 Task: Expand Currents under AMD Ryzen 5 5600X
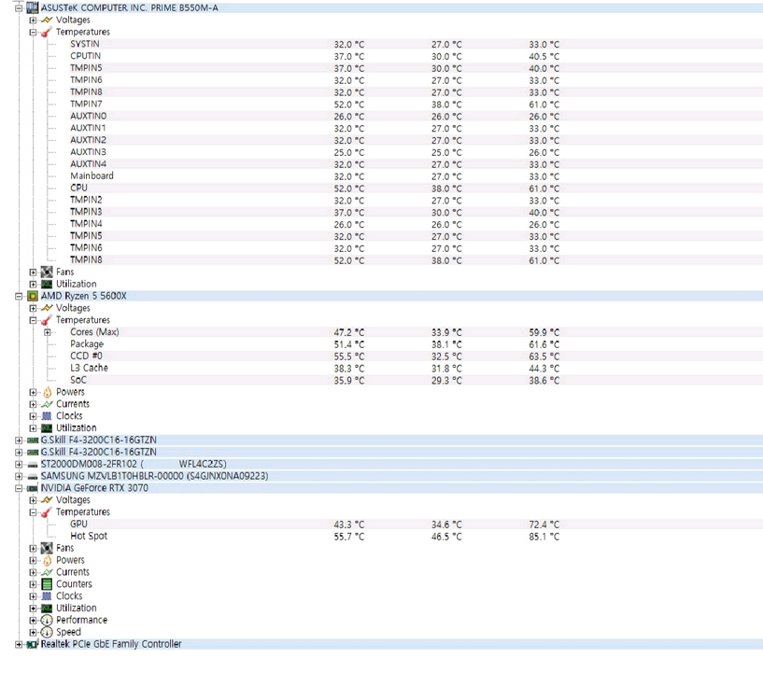[33, 405]
